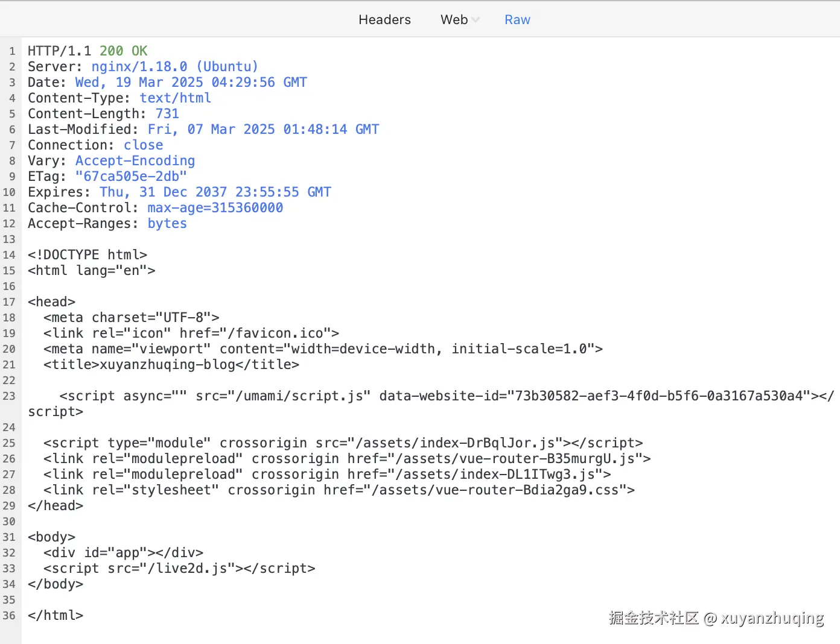
Task: Open the Web tab
Action: (x=454, y=20)
